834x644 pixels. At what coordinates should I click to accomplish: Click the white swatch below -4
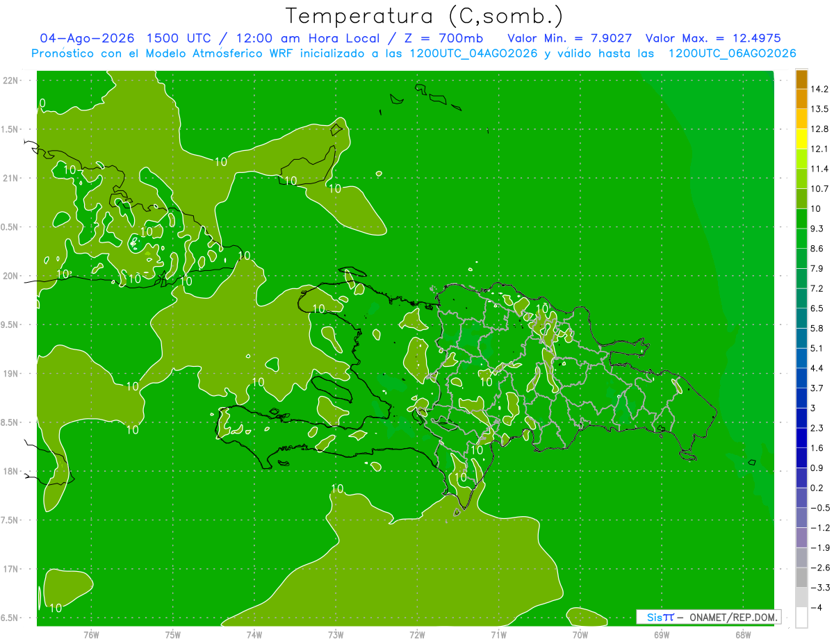pos(801,618)
